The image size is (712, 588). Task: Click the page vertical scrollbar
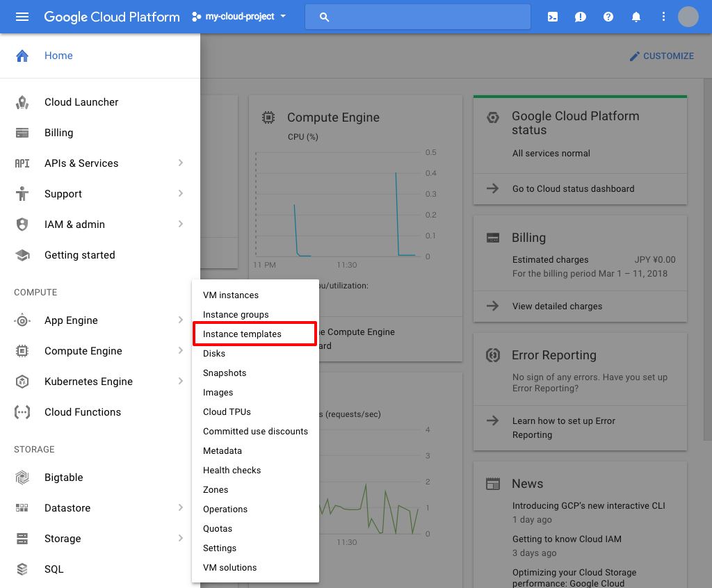707,259
